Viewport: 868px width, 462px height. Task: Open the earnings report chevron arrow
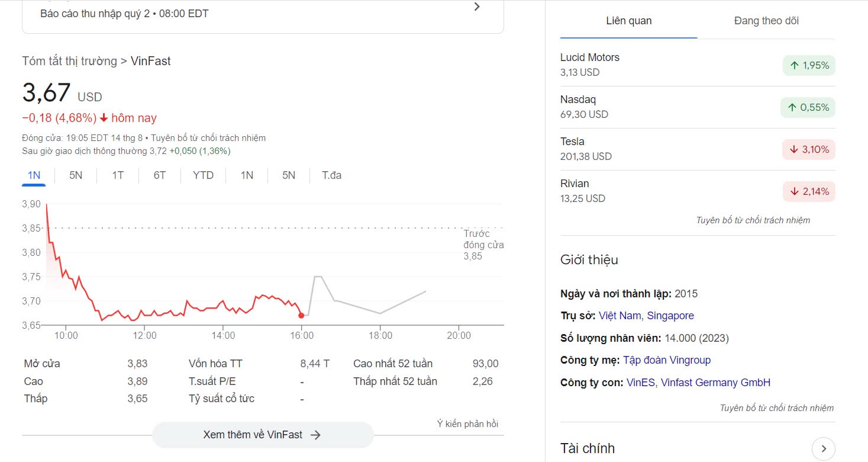pos(477,7)
